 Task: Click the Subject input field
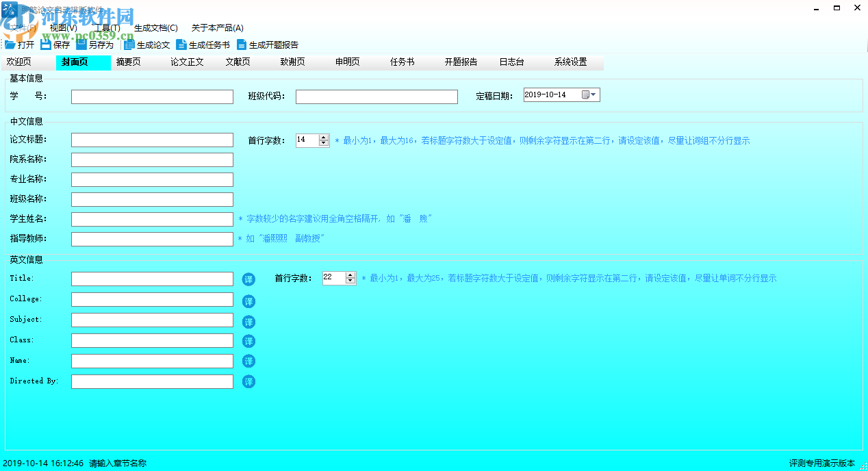(152, 320)
